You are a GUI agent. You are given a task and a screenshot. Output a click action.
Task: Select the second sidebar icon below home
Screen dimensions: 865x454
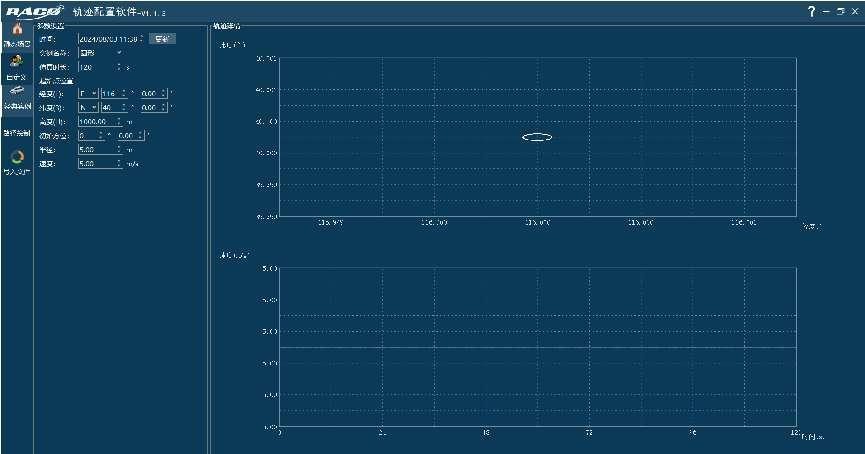17,61
